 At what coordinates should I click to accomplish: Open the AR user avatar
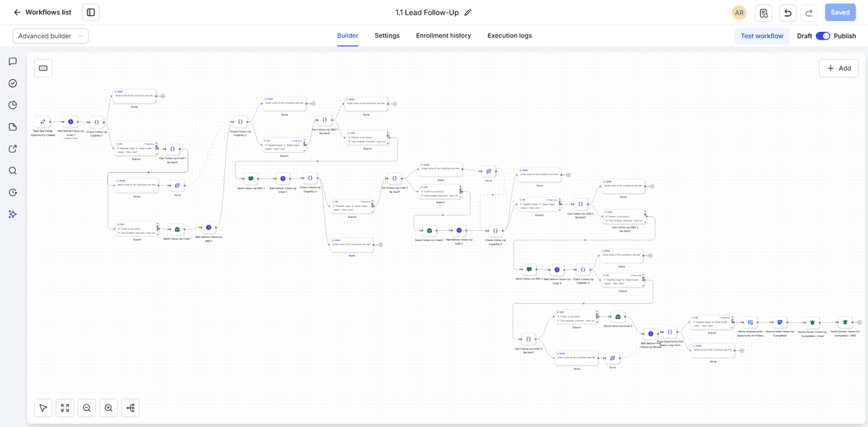tap(739, 12)
